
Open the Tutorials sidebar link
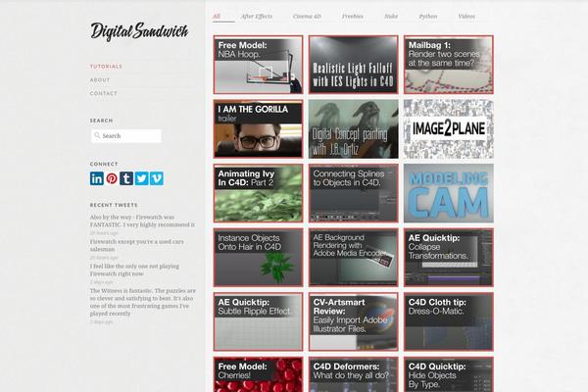coord(106,67)
